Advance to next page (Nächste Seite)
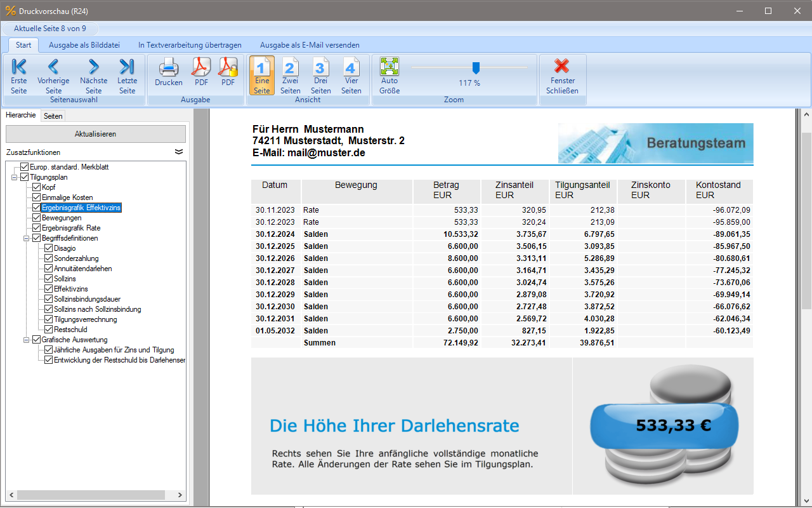The image size is (812, 508). coord(94,76)
